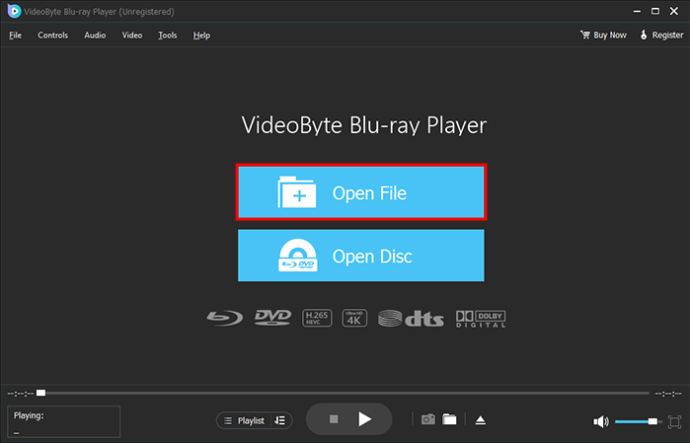This screenshot has width=690, height=443.
Task: Toggle full screen mode icon
Action: [x=674, y=421]
